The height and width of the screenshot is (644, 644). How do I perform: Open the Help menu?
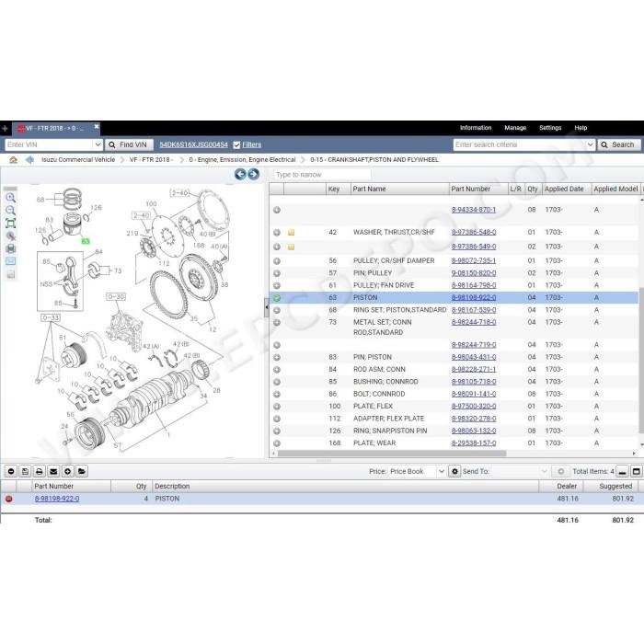click(581, 128)
